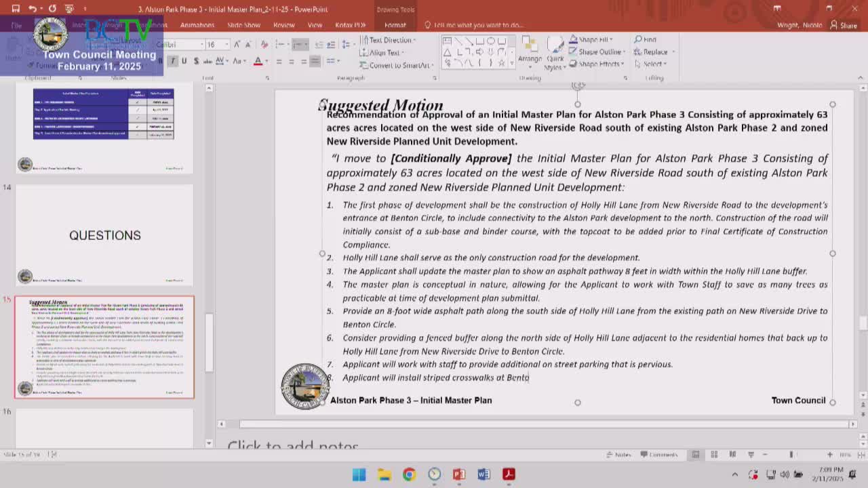Justify the text
Screen dimensions: 868x488
tap(315, 61)
